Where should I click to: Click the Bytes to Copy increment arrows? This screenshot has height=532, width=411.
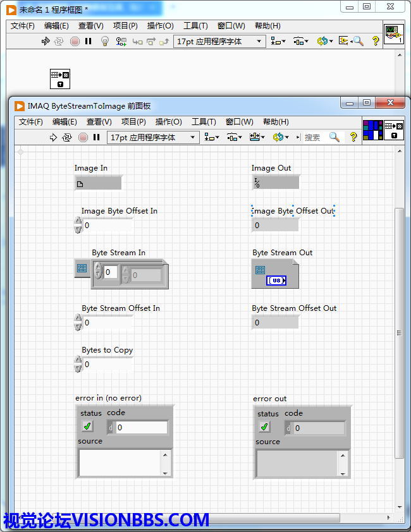[78, 365]
